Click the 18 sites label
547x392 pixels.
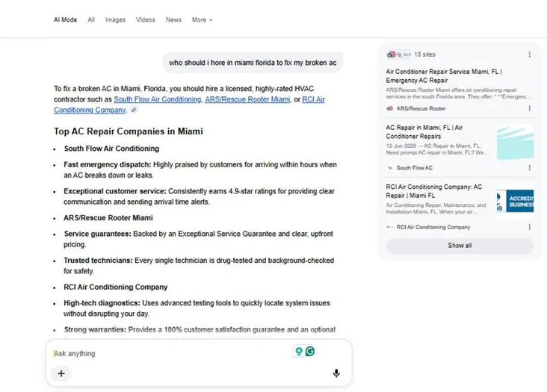coord(424,55)
